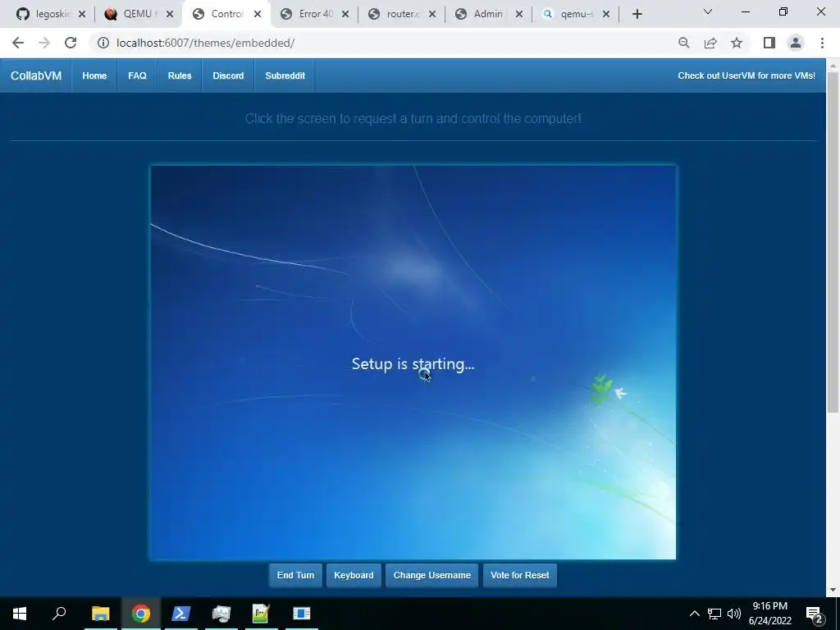Open the Rules page

[180, 75]
